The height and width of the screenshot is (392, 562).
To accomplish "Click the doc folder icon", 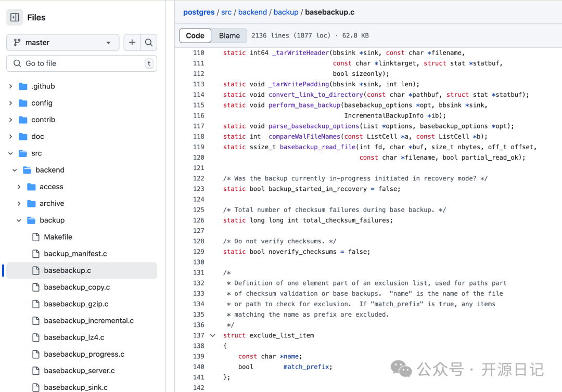I will click(23, 136).
